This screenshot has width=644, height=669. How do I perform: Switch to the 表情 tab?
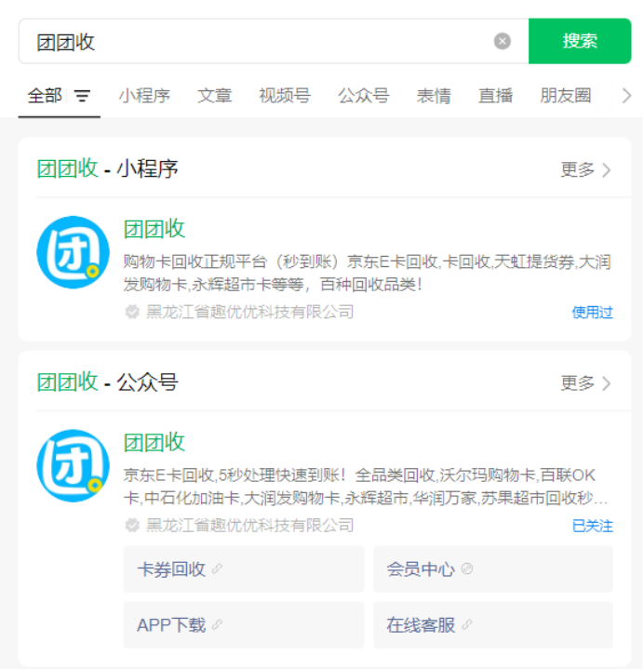[x=434, y=96]
